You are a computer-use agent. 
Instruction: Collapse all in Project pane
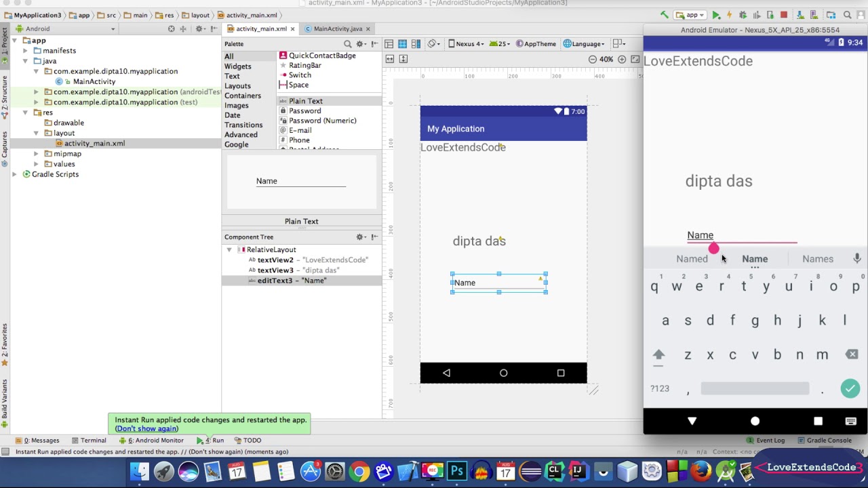click(x=183, y=28)
